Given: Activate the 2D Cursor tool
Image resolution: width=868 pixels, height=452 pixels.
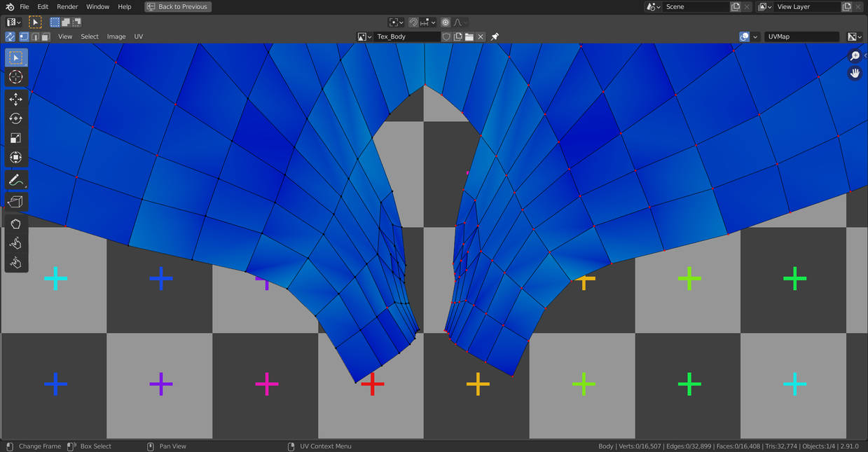Looking at the screenshot, I should tap(15, 77).
